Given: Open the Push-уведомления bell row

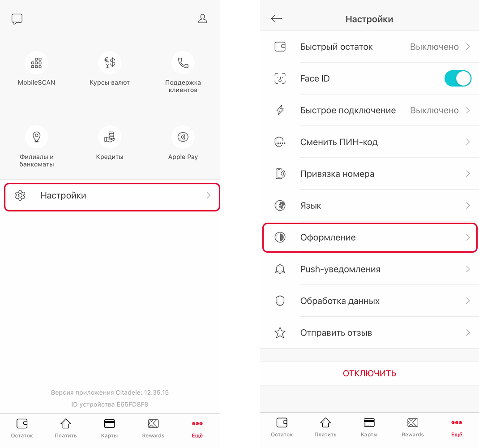Looking at the screenshot, I should tap(369, 269).
